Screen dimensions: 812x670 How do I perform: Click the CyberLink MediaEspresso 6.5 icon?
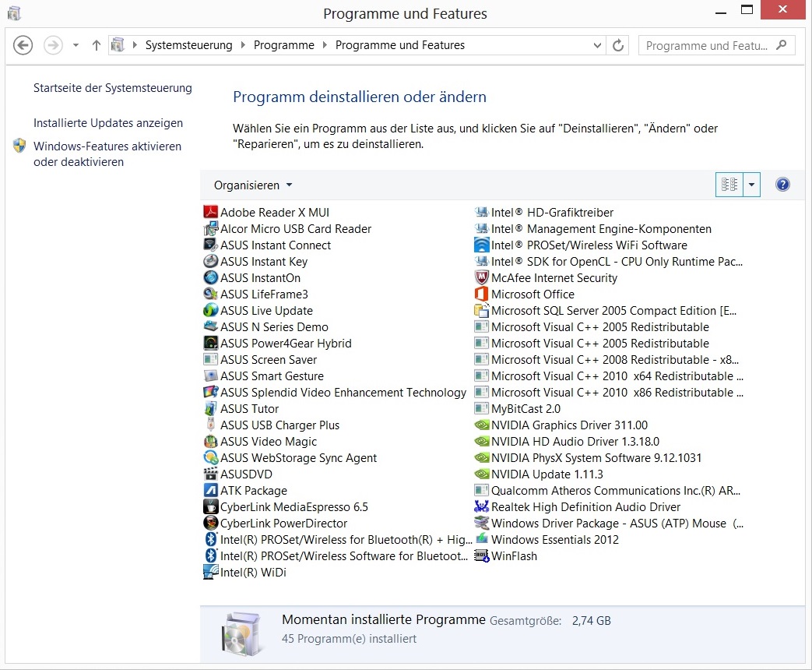point(210,506)
